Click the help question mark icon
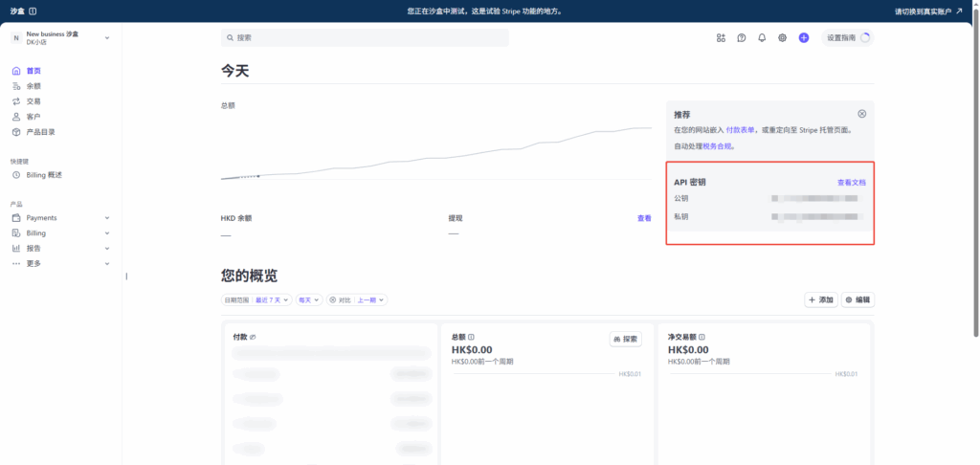This screenshot has height=465, width=980. [742, 38]
